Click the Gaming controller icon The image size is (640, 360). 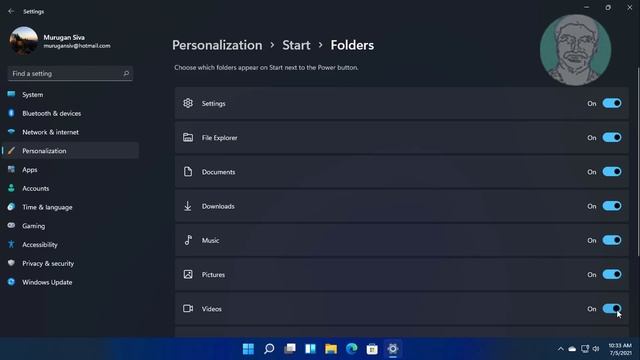click(x=11, y=225)
